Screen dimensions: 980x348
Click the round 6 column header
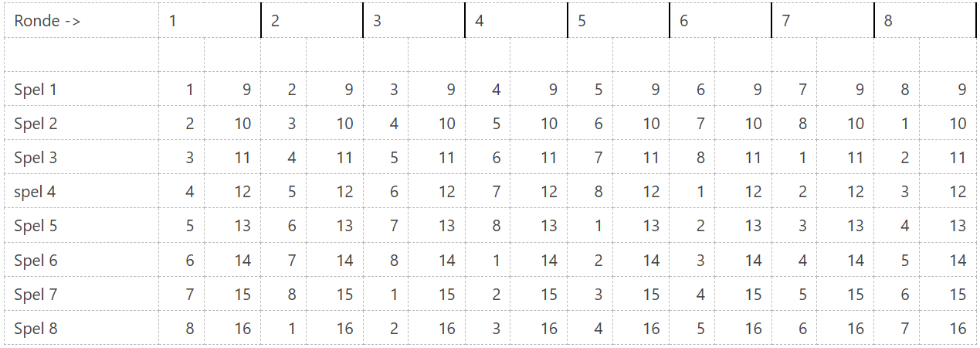click(x=684, y=21)
